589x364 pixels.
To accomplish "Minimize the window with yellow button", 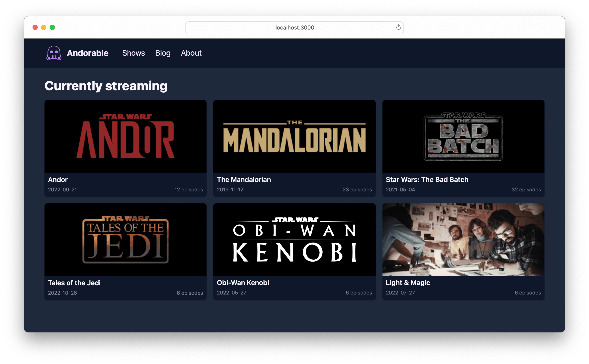I will (44, 27).
